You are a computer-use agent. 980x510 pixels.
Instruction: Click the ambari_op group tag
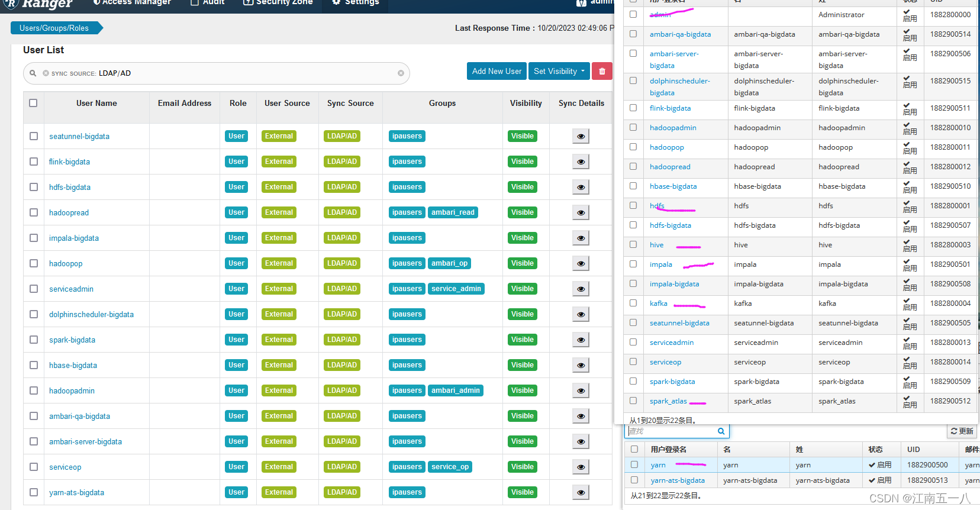tap(449, 263)
